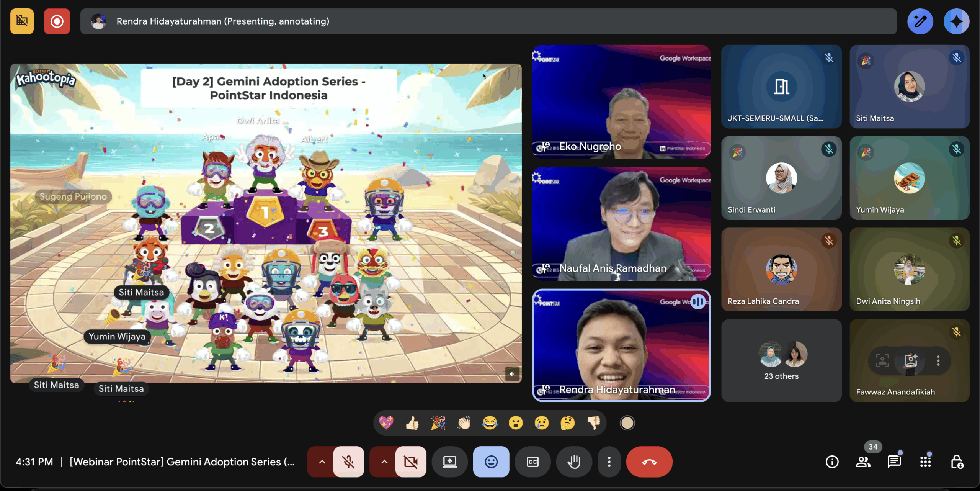Screen dimensions: 980x491
Task: Toggle closed captions
Action: tap(532, 462)
